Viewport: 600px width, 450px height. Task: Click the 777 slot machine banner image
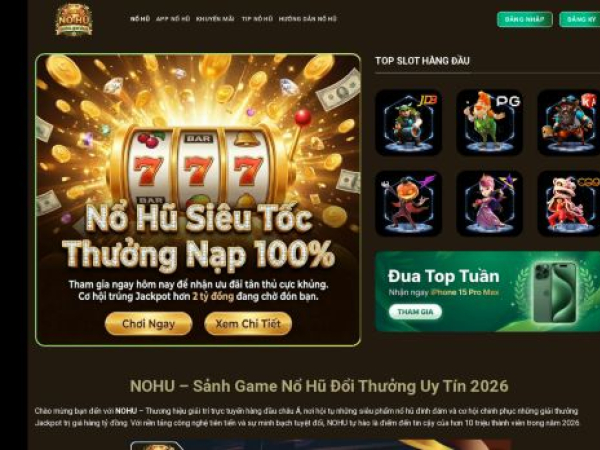[x=198, y=200]
